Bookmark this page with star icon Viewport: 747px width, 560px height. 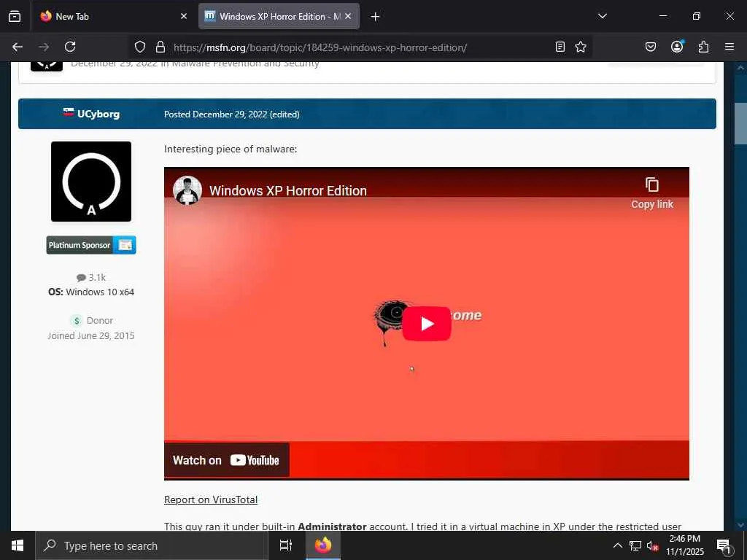click(580, 47)
